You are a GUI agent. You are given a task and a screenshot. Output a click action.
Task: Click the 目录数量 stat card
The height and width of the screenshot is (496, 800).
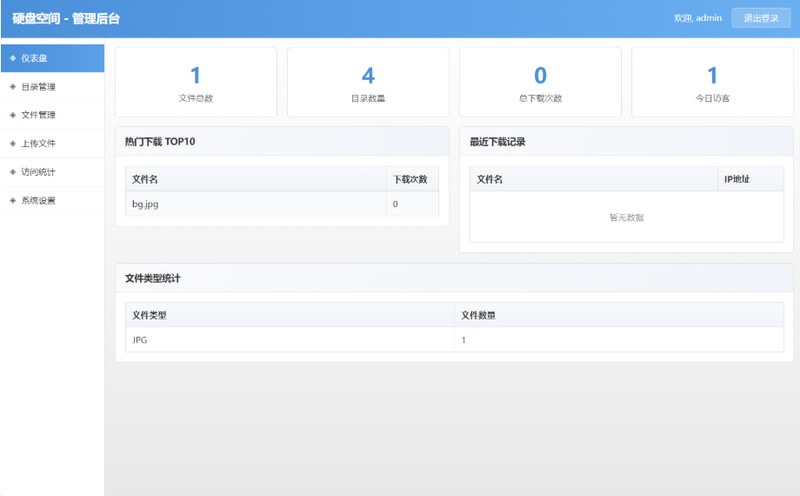[x=368, y=82]
